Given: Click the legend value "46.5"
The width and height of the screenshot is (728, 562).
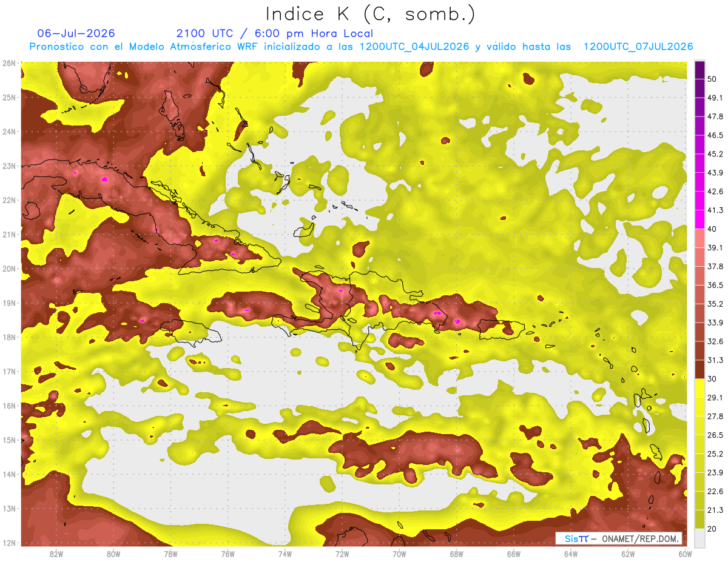Looking at the screenshot, I should click(x=715, y=135).
